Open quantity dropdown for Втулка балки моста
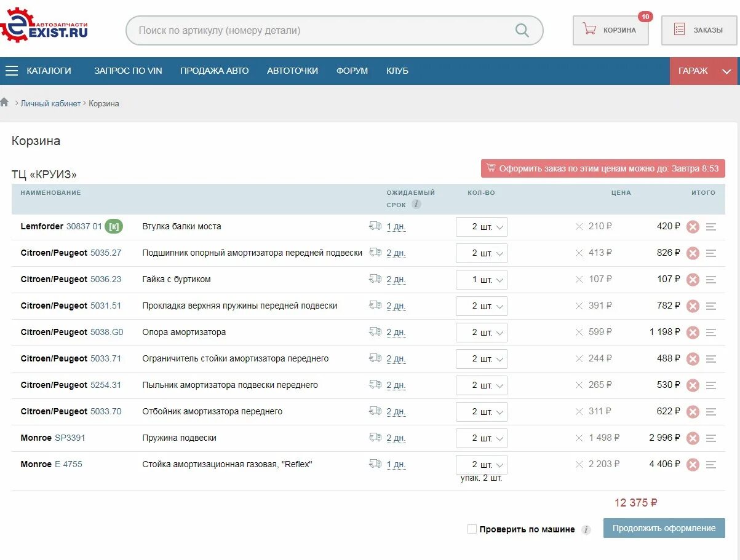This screenshot has height=560, width=740. (x=482, y=227)
